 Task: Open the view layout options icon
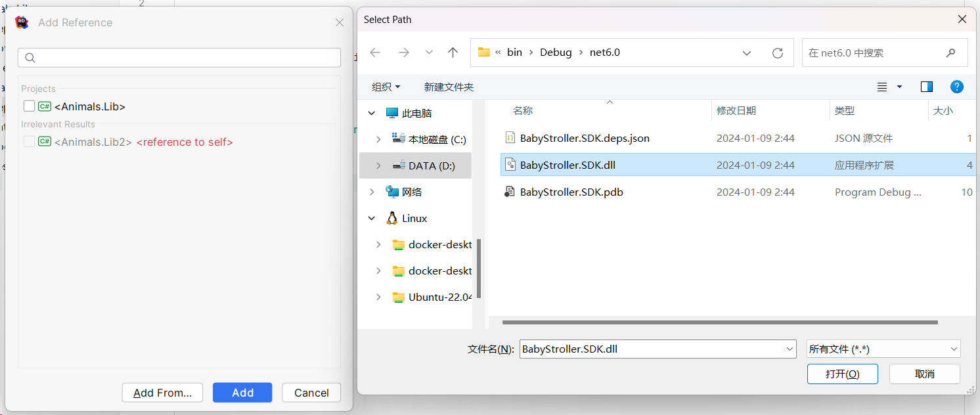click(882, 87)
